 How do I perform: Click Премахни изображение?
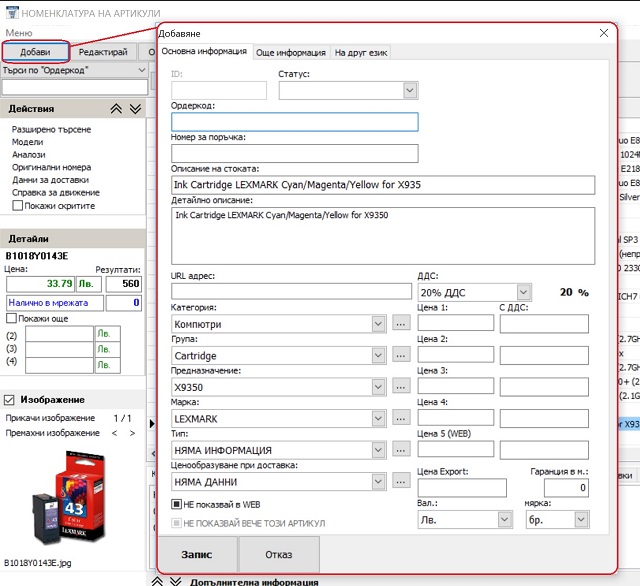[53, 433]
